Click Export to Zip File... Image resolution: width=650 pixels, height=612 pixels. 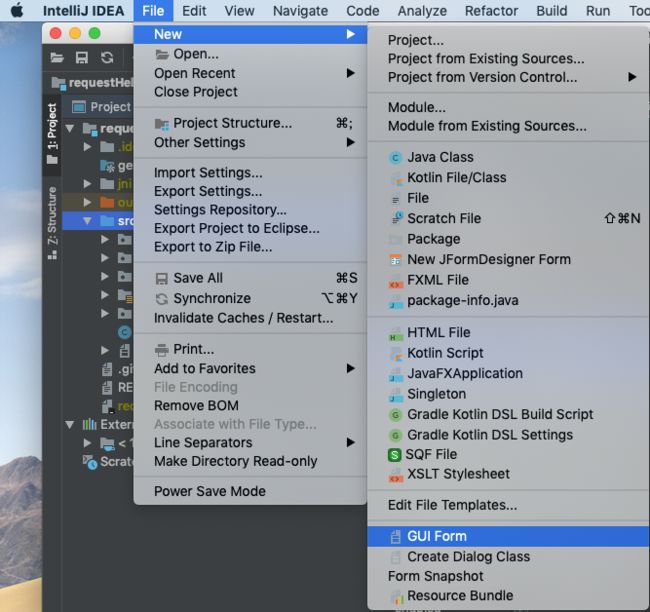tap(250, 247)
